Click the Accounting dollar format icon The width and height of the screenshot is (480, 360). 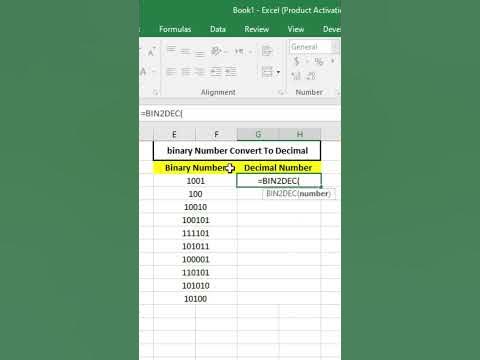[296, 61]
